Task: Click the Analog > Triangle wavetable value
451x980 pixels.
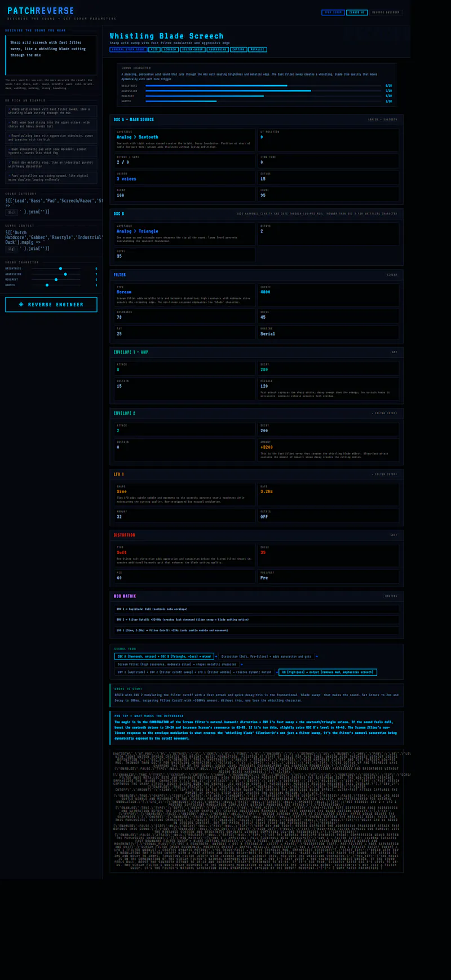Action: tap(138, 231)
